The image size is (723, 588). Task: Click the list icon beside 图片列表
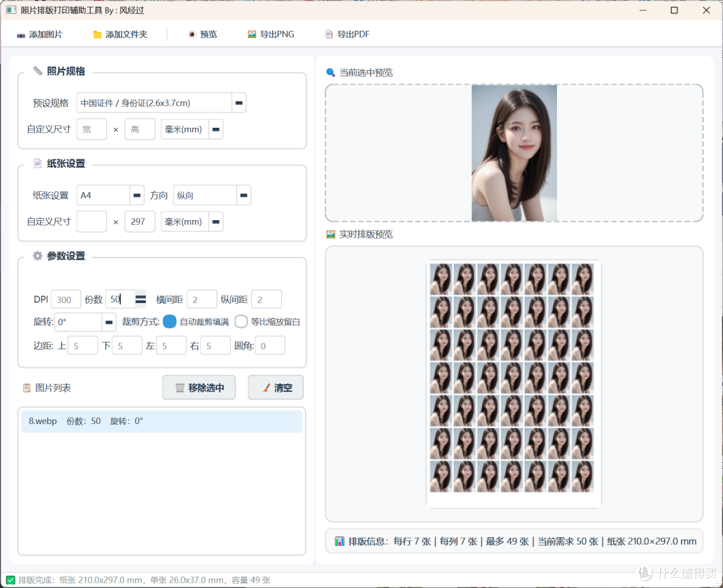(27, 388)
